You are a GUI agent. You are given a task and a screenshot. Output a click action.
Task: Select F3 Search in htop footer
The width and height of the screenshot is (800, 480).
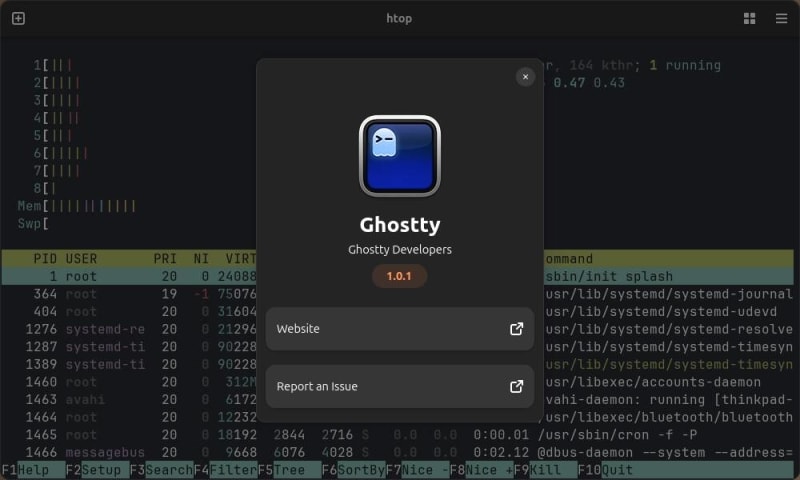point(161,470)
